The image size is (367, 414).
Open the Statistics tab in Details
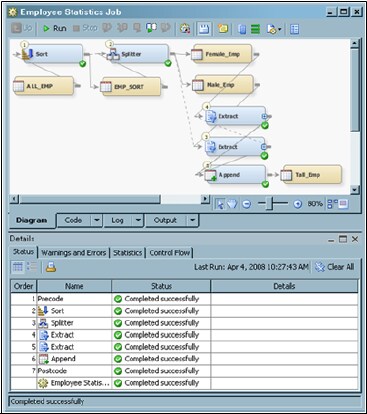(x=128, y=253)
